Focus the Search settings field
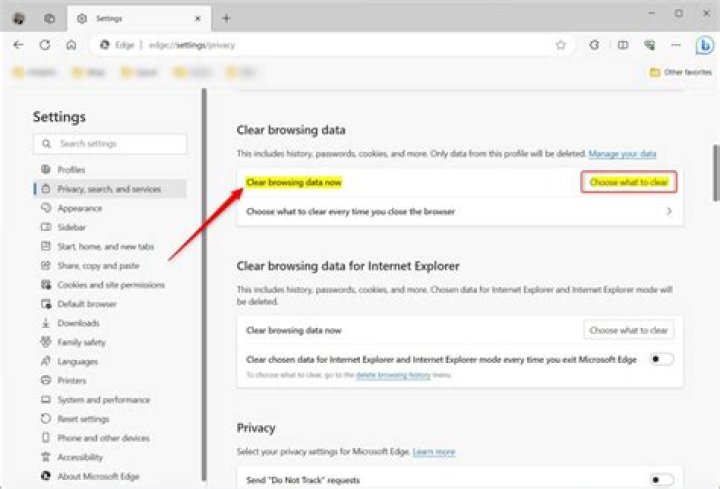This screenshot has width=720, height=489. coord(110,144)
